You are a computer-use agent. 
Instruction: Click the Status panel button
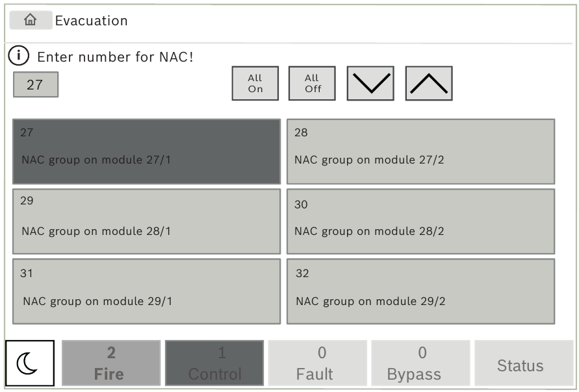pyautogui.click(x=524, y=363)
